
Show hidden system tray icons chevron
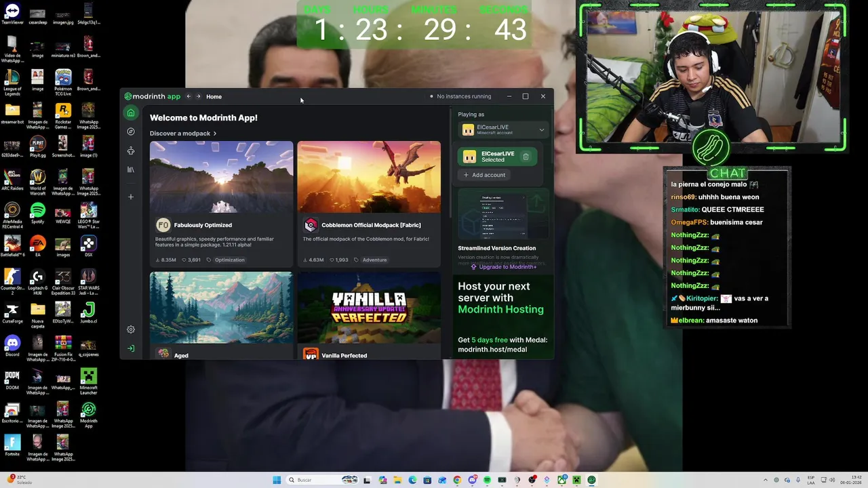[766, 480]
